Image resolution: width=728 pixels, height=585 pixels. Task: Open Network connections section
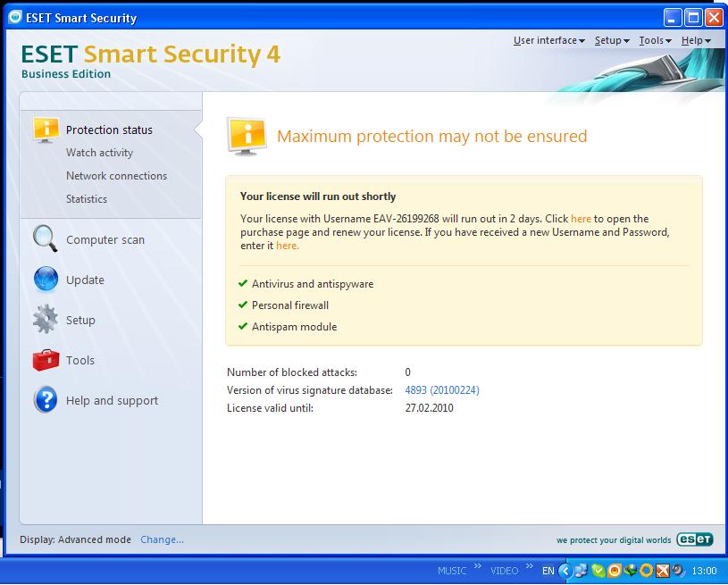point(116,176)
